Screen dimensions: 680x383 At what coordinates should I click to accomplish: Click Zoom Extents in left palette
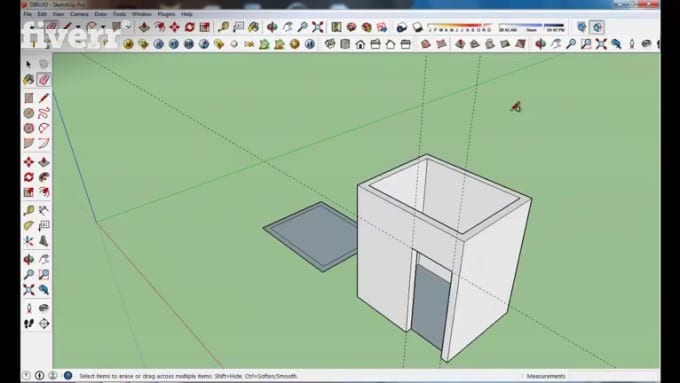click(29, 290)
